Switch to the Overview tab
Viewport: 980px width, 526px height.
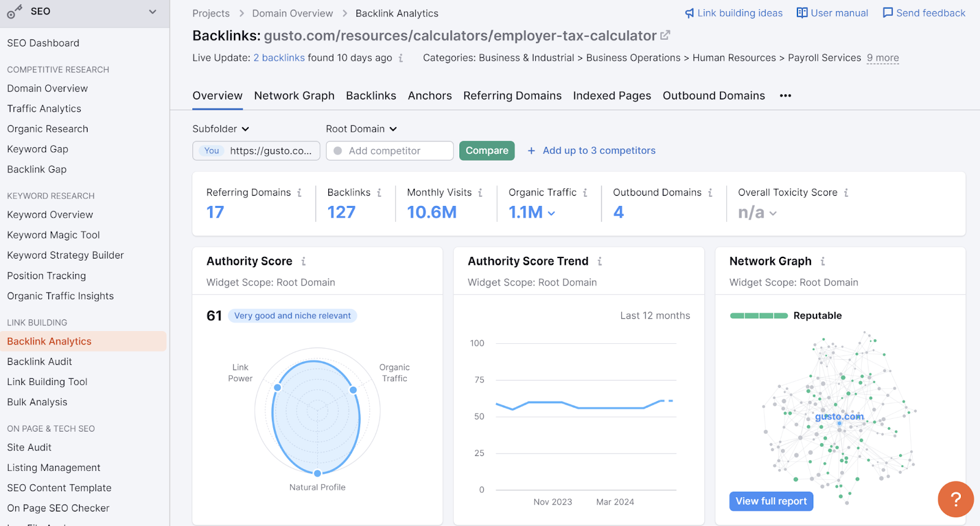click(217, 96)
